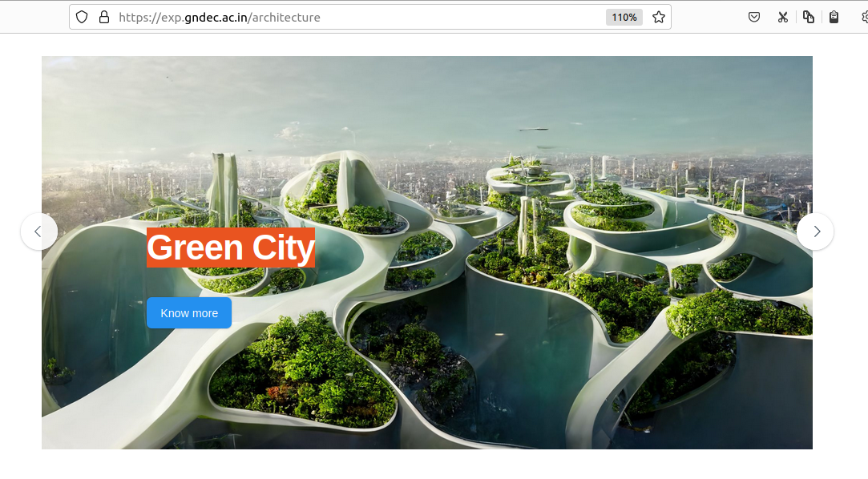The height and width of the screenshot is (479, 868).
Task: Open the settings gear icon
Action: (863, 17)
